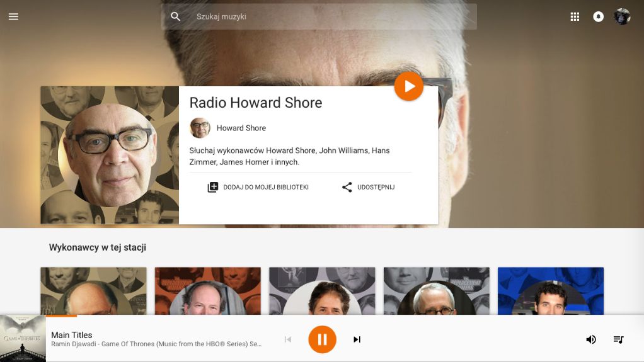Pause the current track

323,339
